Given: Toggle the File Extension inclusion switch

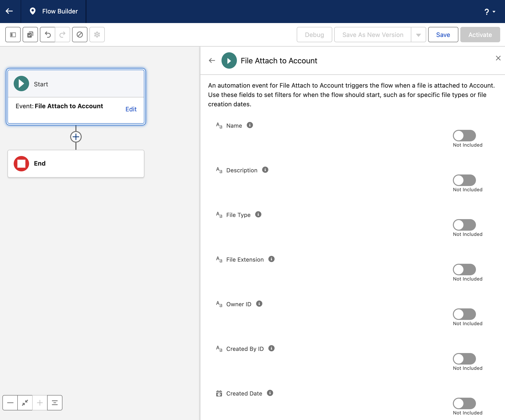Looking at the screenshot, I should click(x=464, y=270).
